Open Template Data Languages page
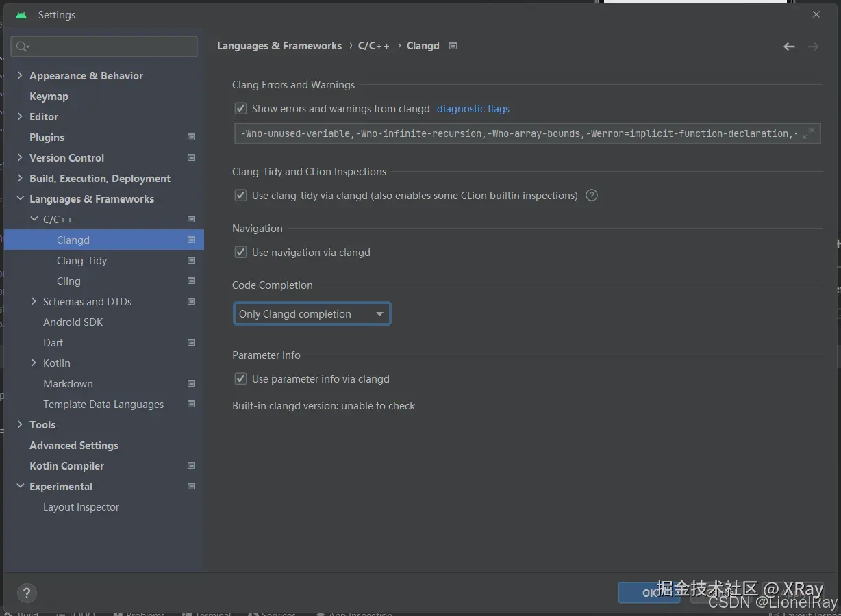 point(103,404)
